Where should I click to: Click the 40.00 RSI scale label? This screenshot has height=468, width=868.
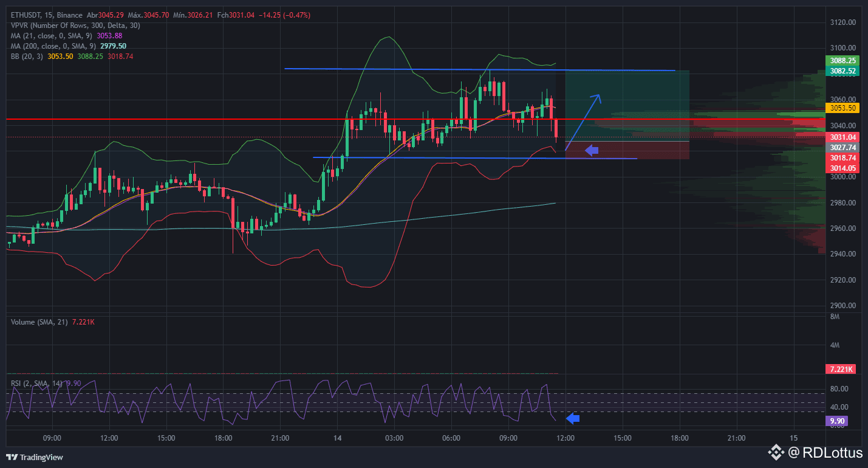coord(839,407)
